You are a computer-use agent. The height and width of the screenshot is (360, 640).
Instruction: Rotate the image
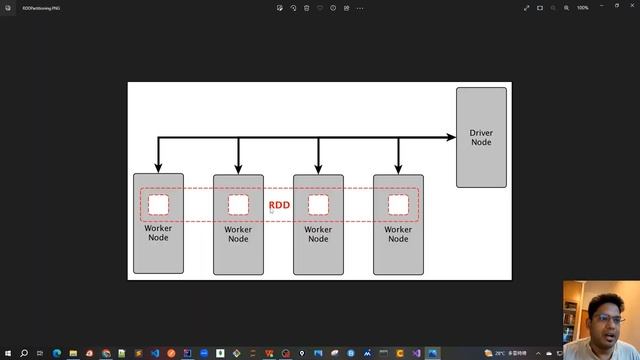(x=293, y=8)
